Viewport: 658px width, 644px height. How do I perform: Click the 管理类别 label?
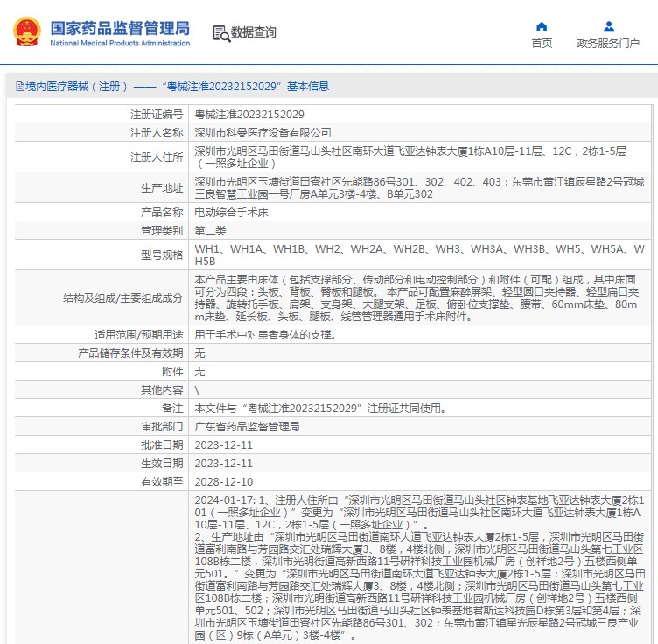pyautogui.click(x=162, y=231)
